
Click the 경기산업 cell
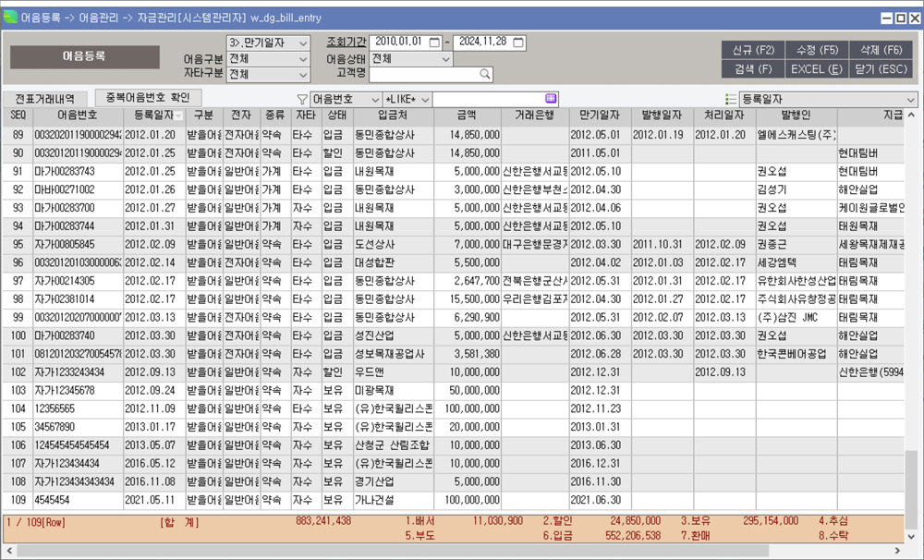394,482
